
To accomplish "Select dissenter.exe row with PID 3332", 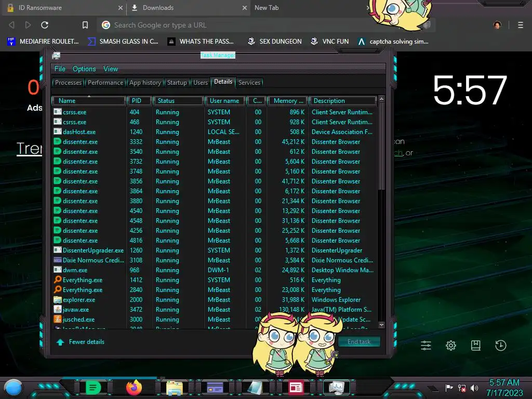I will tap(215, 141).
